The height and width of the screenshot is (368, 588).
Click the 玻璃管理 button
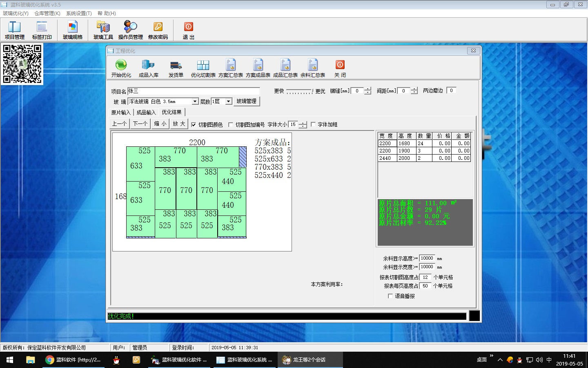[x=246, y=101]
